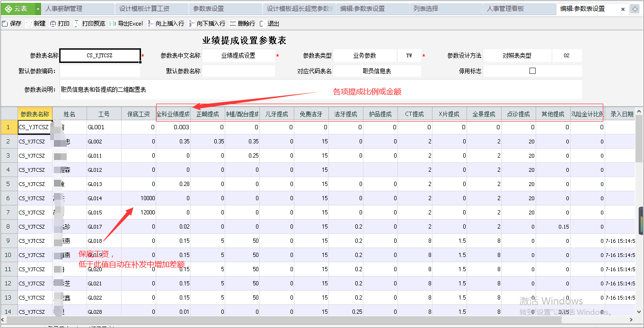Screen dimensions: 644x328
Task: Click the GL022 employee number cell
Action: pyautogui.click(x=104, y=298)
